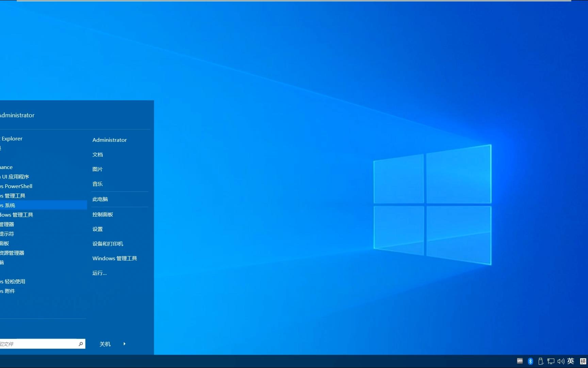Open 此电脑 from the start menu
The image size is (588, 368).
point(100,199)
